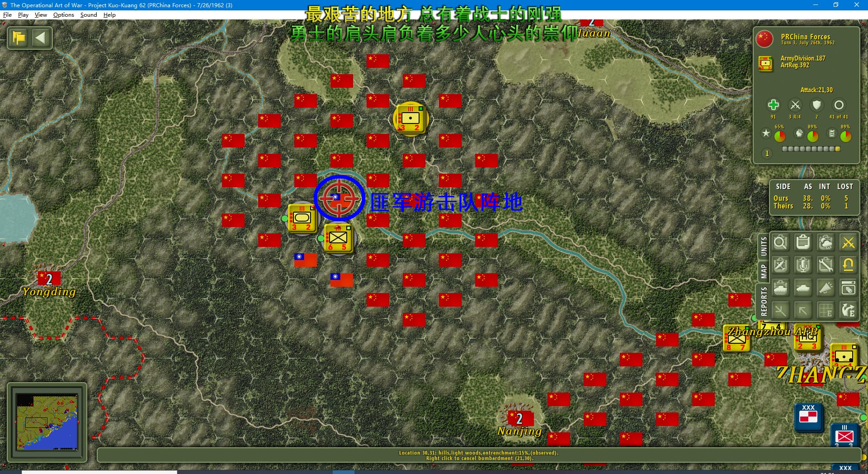The width and height of the screenshot is (868, 474).
Task: Click the green cross strength icon
Action: tap(773, 105)
